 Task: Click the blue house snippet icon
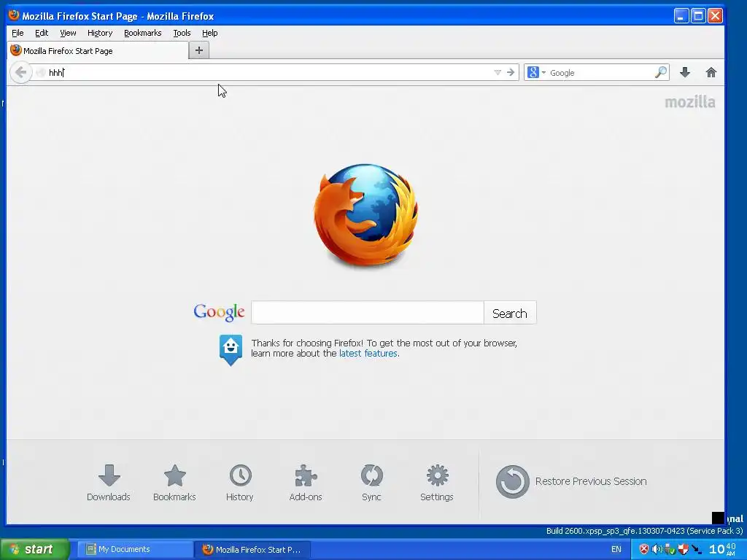click(x=231, y=349)
